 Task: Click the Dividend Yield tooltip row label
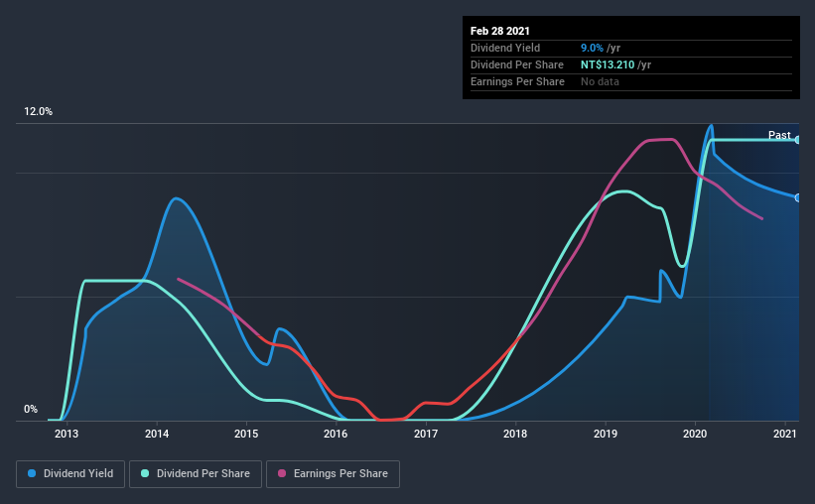click(x=505, y=48)
